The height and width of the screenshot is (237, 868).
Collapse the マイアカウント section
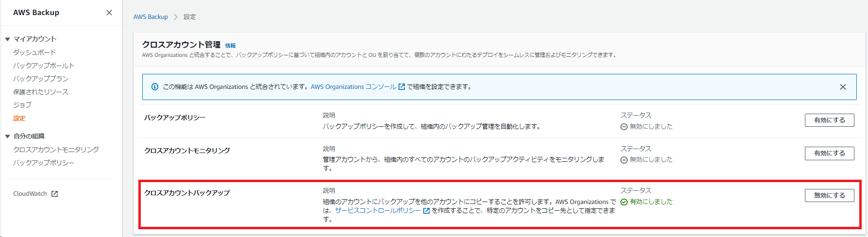pos(7,39)
